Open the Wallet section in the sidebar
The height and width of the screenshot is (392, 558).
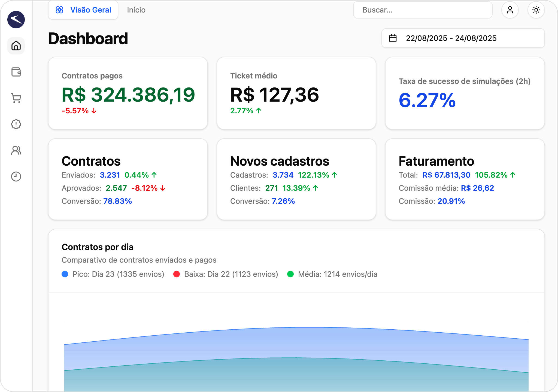point(16,72)
